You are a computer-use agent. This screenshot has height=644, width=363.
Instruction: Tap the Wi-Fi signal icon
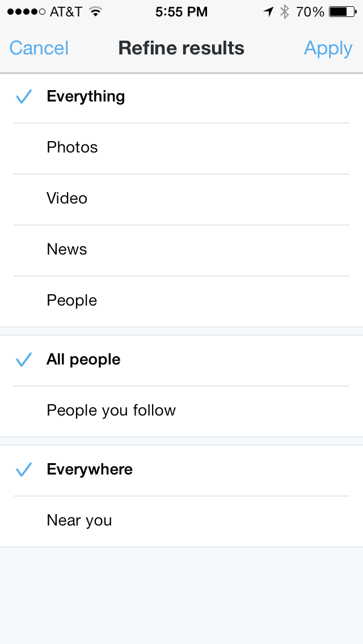pos(96,11)
